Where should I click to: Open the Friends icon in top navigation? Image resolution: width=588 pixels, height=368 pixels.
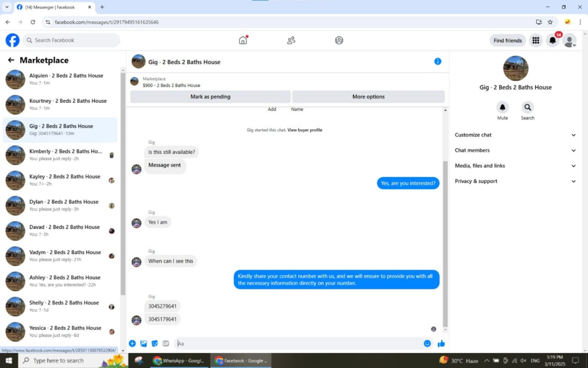[x=291, y=40]
